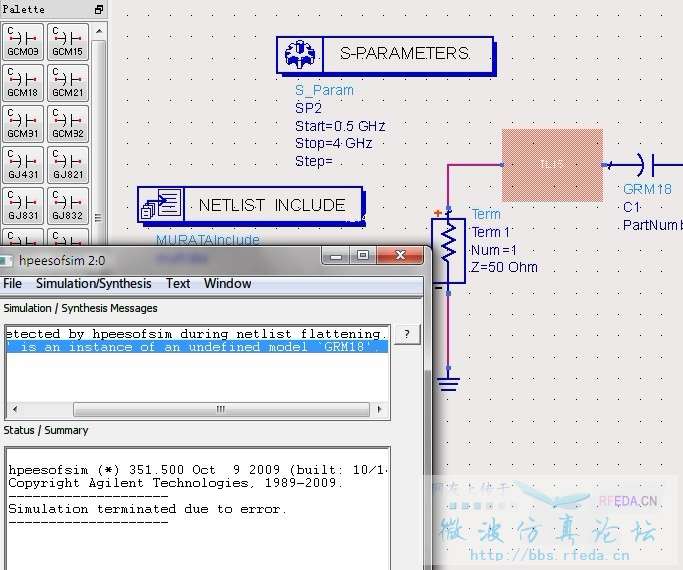The image size is (683, 570).
Task: Click the Start=0.5 GHz parameter
Action: coord(340,126)
